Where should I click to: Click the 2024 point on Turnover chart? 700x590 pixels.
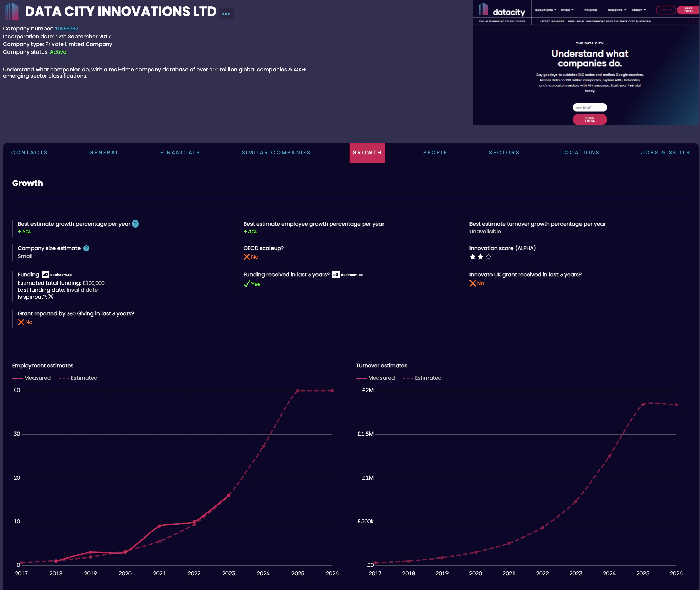(609, 456)
